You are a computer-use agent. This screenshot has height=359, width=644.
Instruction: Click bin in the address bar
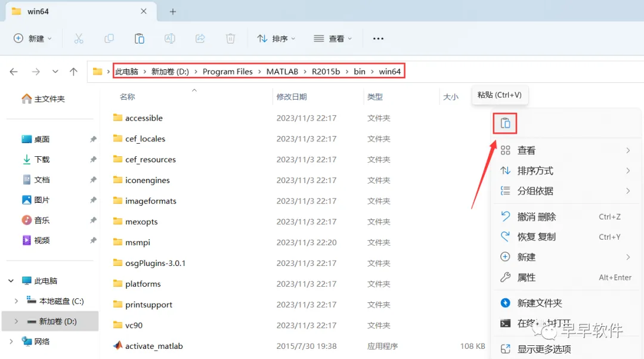360,72
